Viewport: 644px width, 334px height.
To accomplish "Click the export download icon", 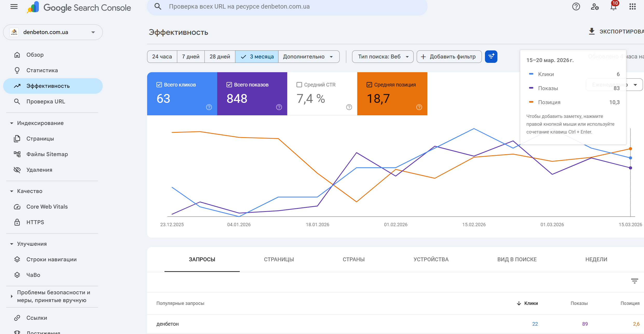I will pos(592,31).
